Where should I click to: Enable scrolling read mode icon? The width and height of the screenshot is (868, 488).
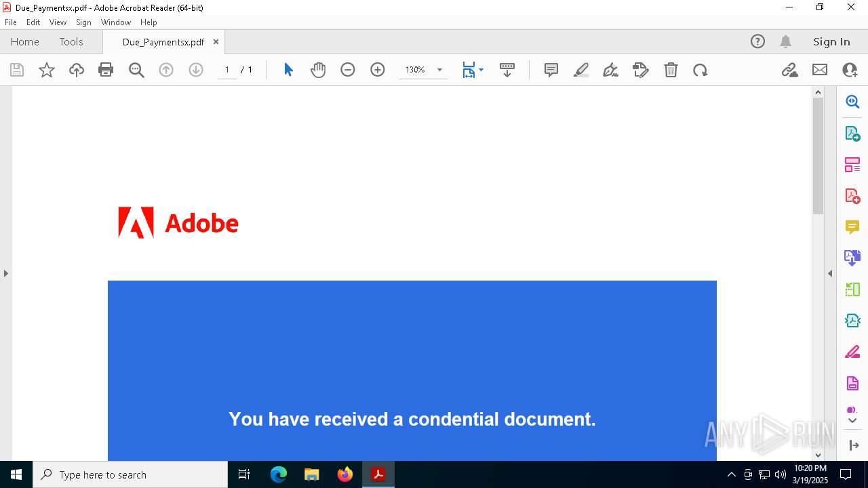coord(507,70)
